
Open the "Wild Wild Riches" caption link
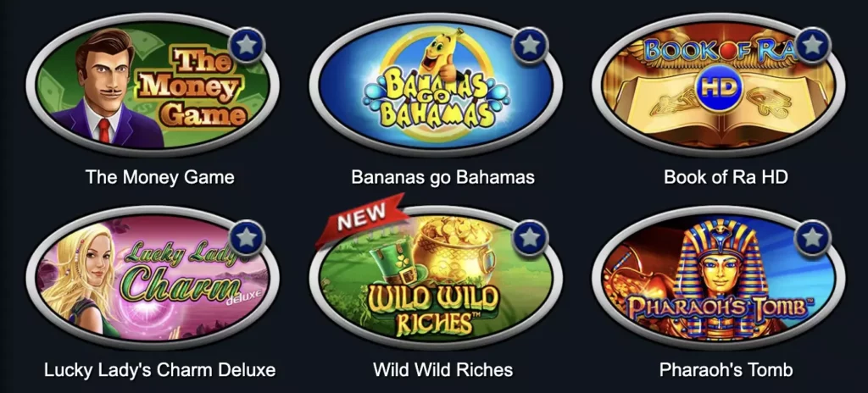tap(442, 370)
